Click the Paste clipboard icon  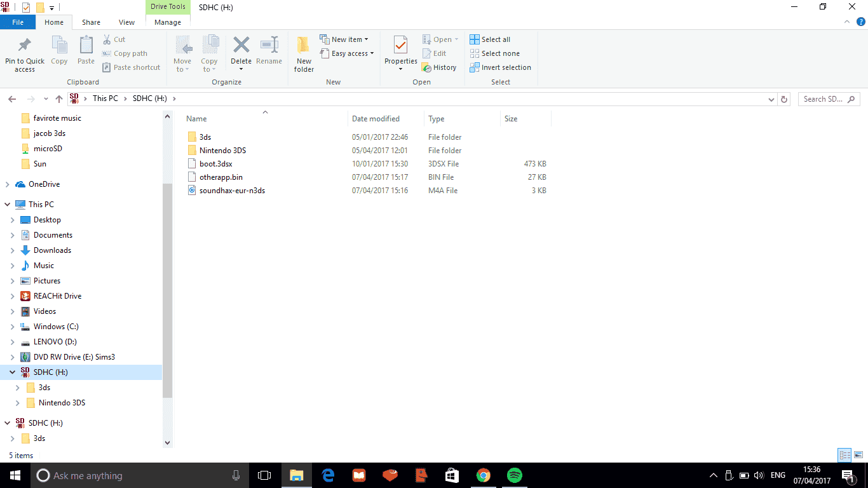click(x=86, y=45)
